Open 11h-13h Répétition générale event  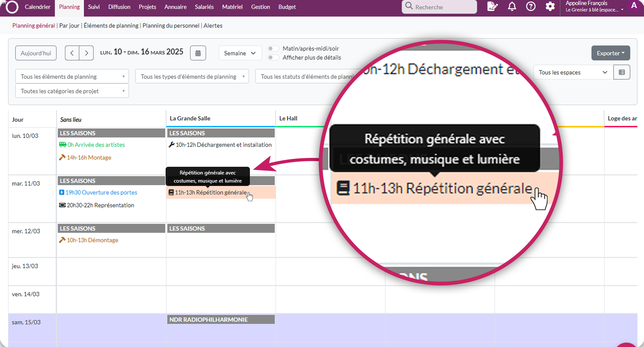[x=221, y=192]
